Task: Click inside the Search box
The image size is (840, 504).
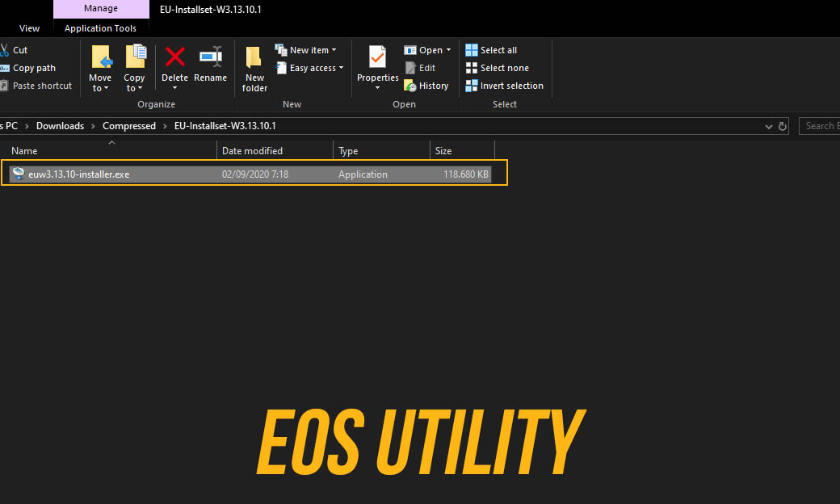Action: click(x=820, y=126)
